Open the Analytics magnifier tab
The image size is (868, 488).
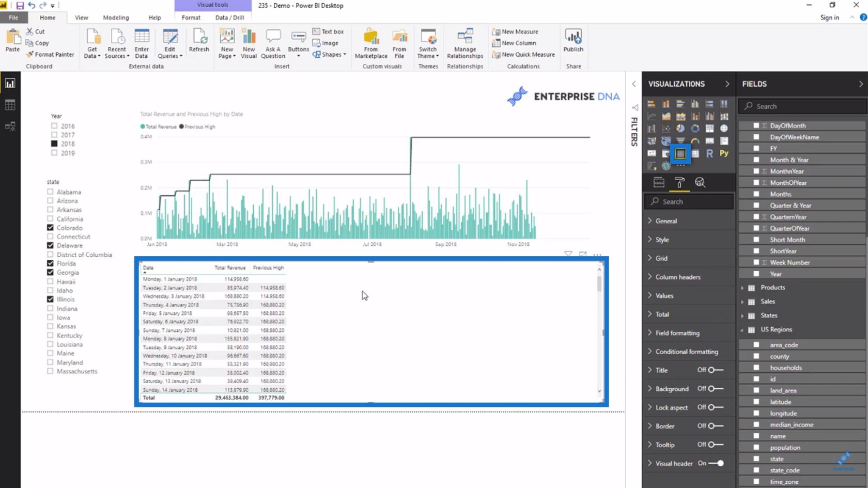[x=700, y=182]
